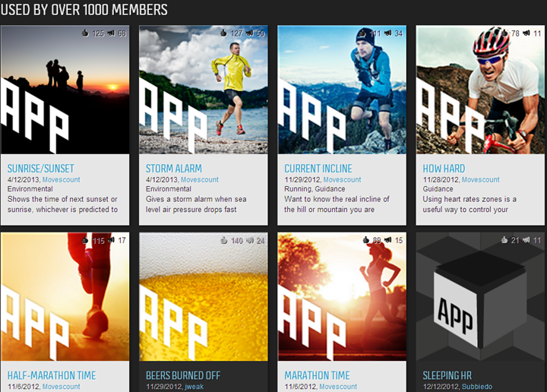The height and width of the screenshot is (392, 547).
Task: Like the Beers Burned Off app
Action: pyautogui.click(x=224, y=240)
